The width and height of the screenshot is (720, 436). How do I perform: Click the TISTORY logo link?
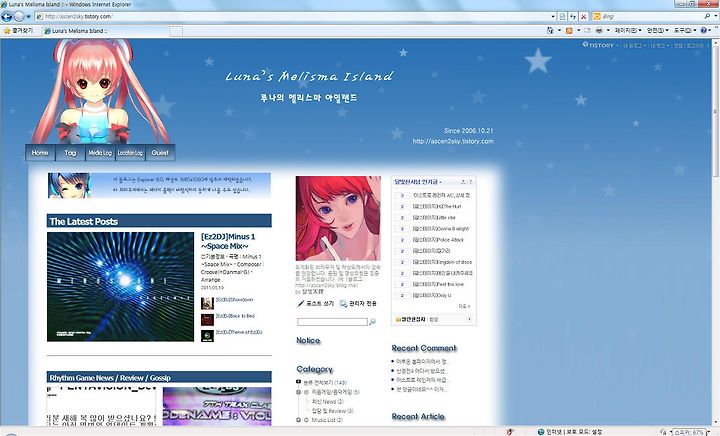pyautogui.click(x=598, y=45)
